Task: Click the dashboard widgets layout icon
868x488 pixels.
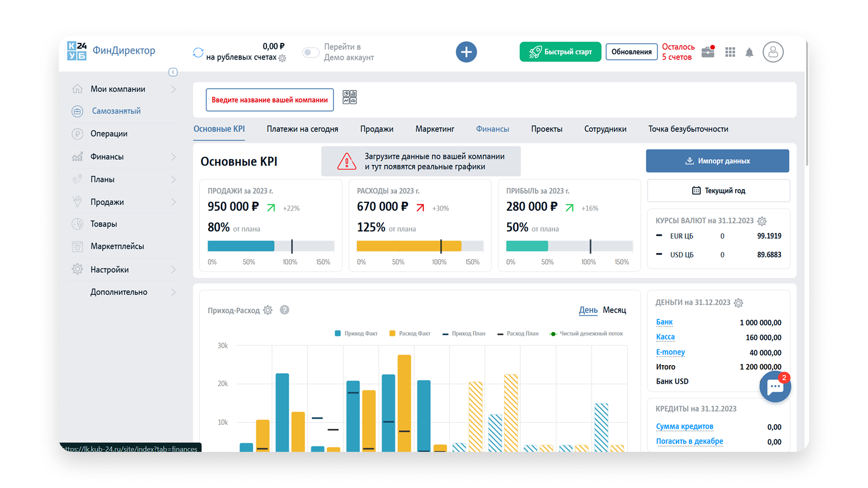Action: [349, 97]
